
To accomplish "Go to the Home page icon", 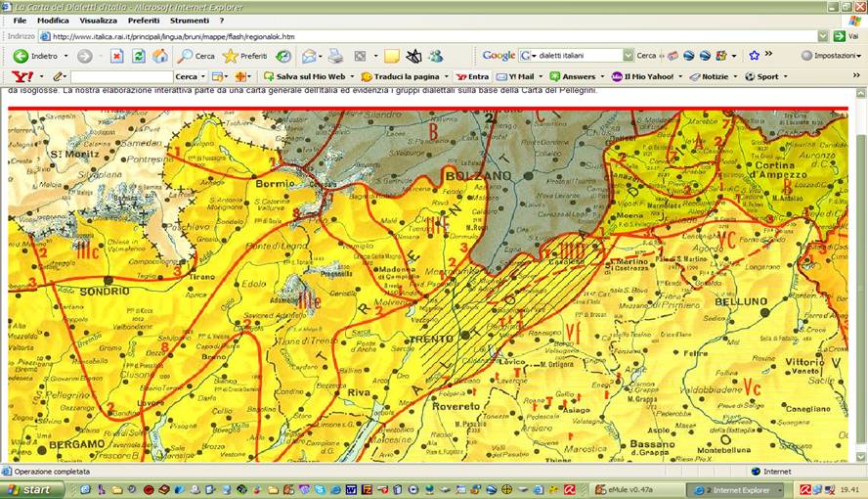I will (x=160, y=56).
